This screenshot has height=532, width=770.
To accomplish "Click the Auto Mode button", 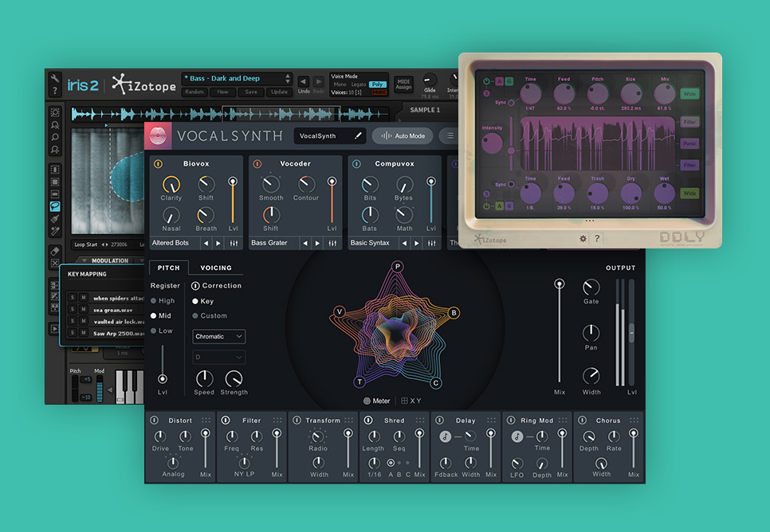I will click(403, 136).
